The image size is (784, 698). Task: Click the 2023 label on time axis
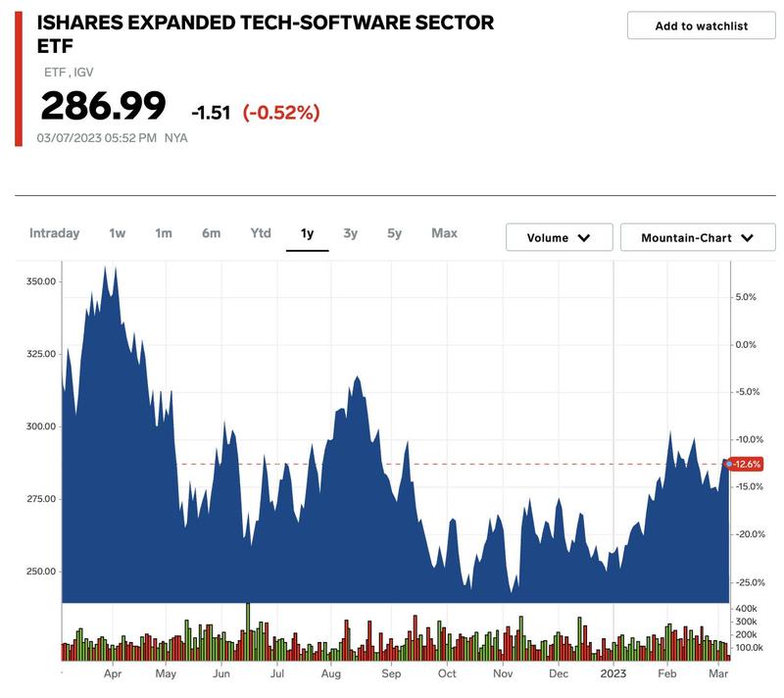[613, 673]
